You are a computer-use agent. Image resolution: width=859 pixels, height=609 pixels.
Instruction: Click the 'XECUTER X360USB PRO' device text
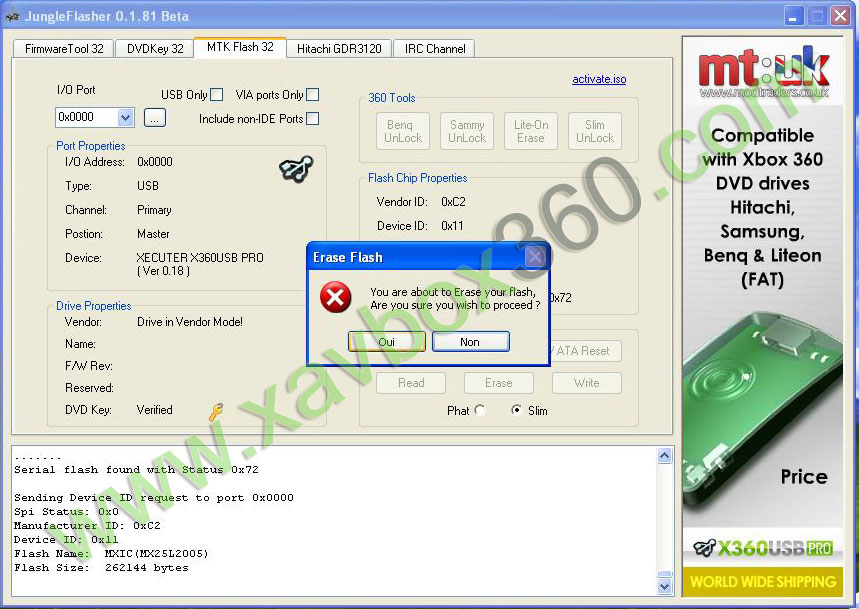200,258
